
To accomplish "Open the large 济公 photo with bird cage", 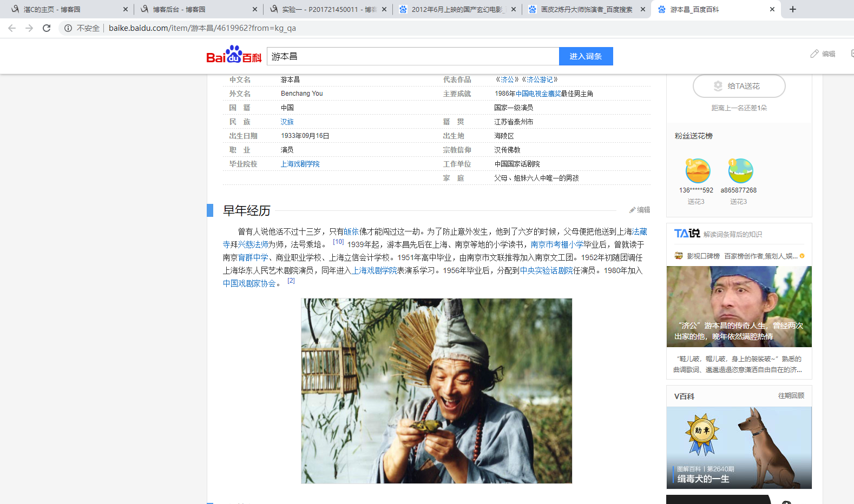I will pos(437,391).
